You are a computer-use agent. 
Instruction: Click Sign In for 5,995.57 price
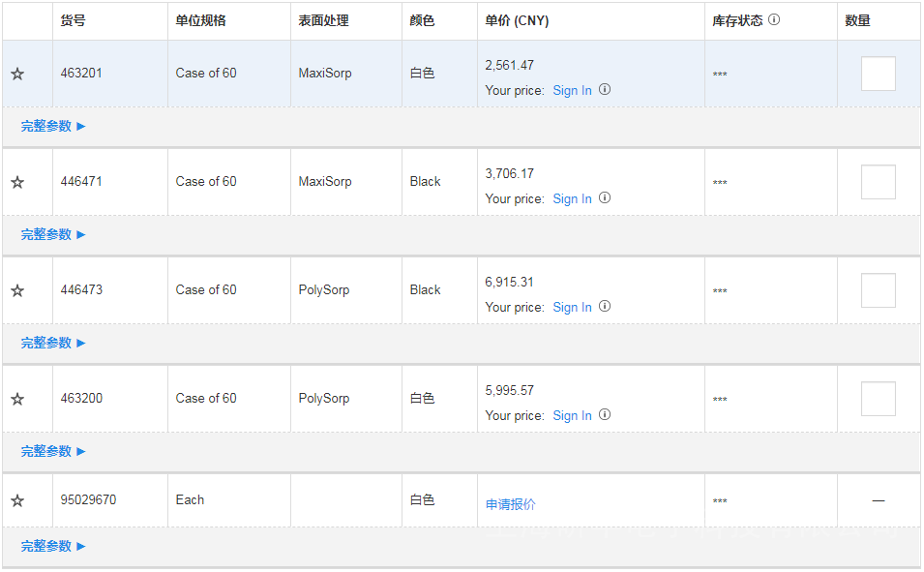point(572,415)
